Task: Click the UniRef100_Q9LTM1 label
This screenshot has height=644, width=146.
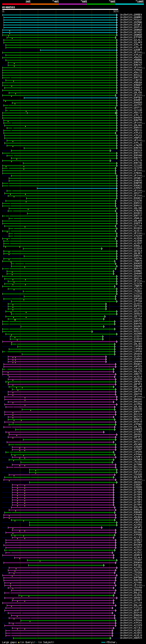Action: [131, 427]
